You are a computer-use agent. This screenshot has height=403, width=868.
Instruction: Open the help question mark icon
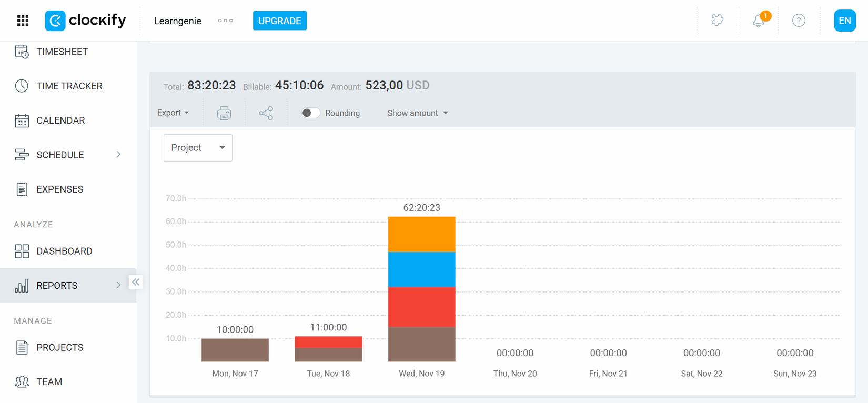coord(799,21)
